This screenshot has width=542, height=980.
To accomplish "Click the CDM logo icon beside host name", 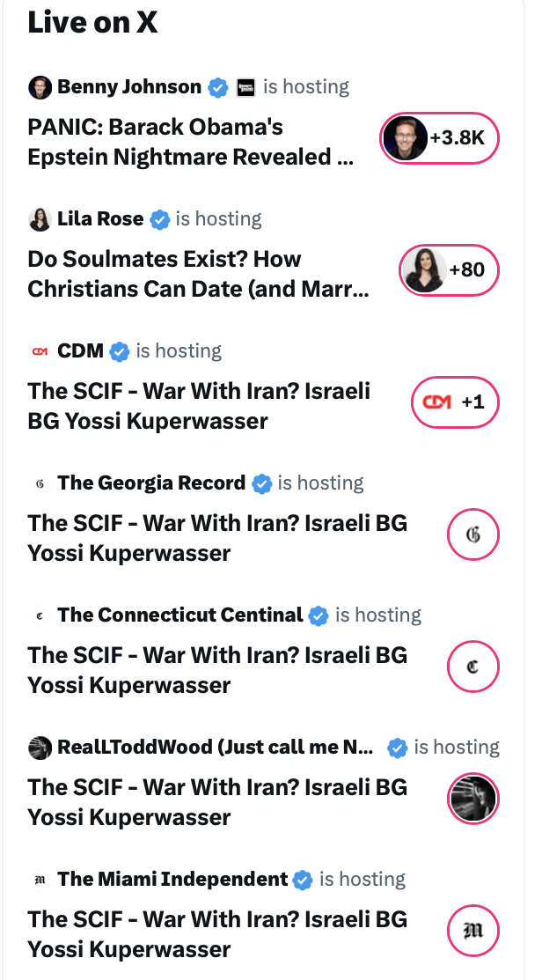I will [40, 351].
